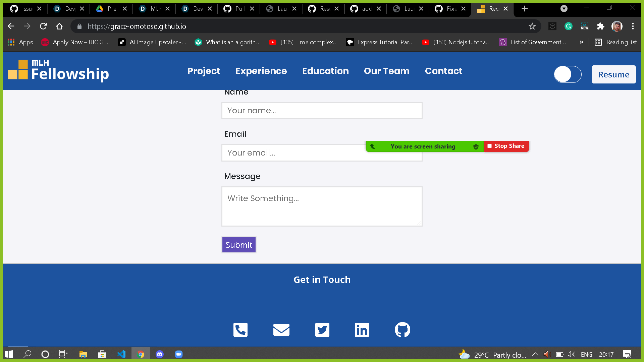Click the Write Something message textarea
644x362 pixels.
point(322,206)
